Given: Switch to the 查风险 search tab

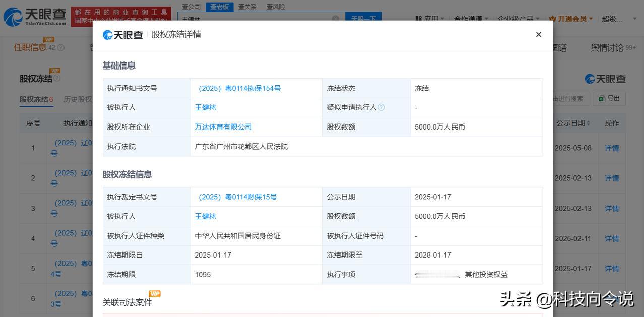Looking at the screenshot, I should coord(276,7).
